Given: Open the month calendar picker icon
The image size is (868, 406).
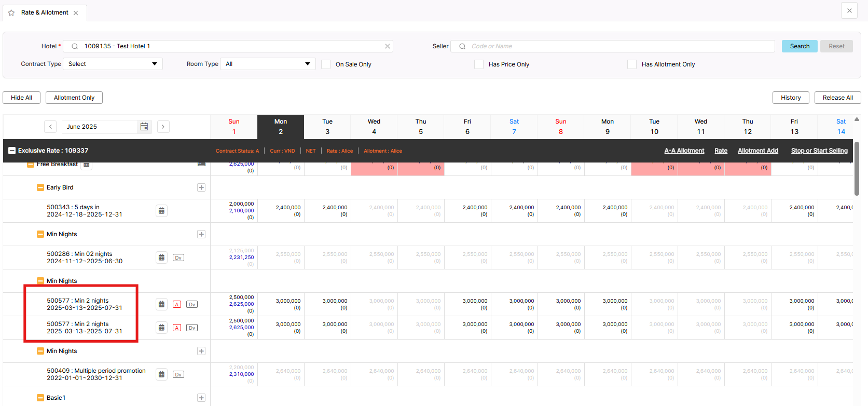Looking at the screenshot, I should tap(144, 127).
